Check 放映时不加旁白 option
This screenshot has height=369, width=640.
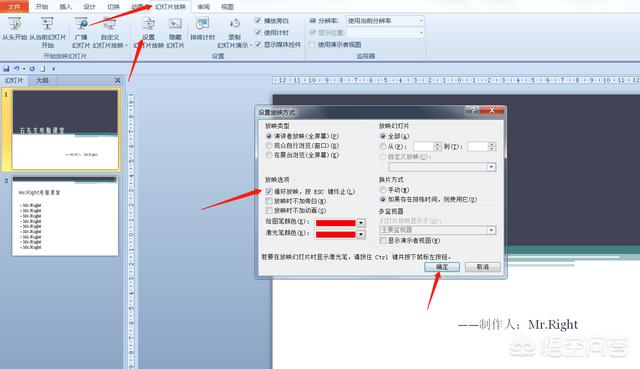[269, 201]
